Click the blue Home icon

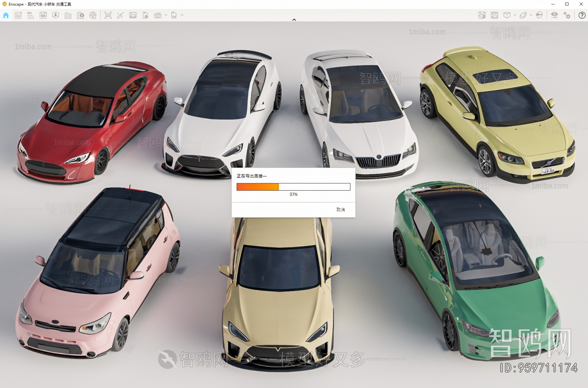coord(6,15)
